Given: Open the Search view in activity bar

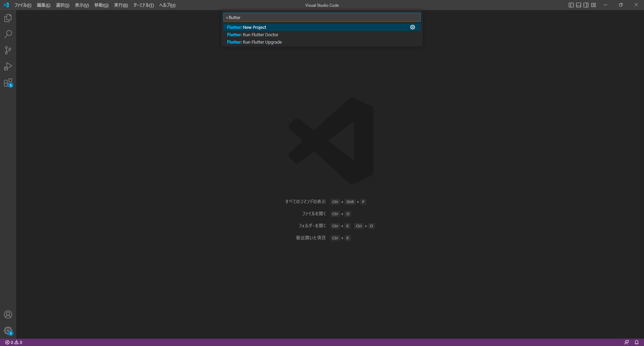Looking at the screenshot, I should (x=8, y=34).
